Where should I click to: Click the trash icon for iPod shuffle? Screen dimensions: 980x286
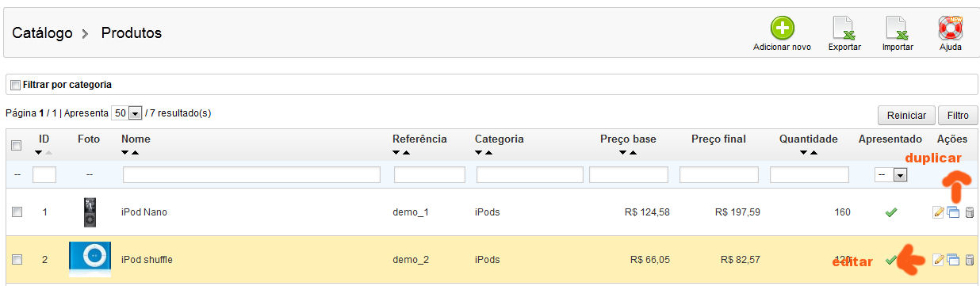969,260
